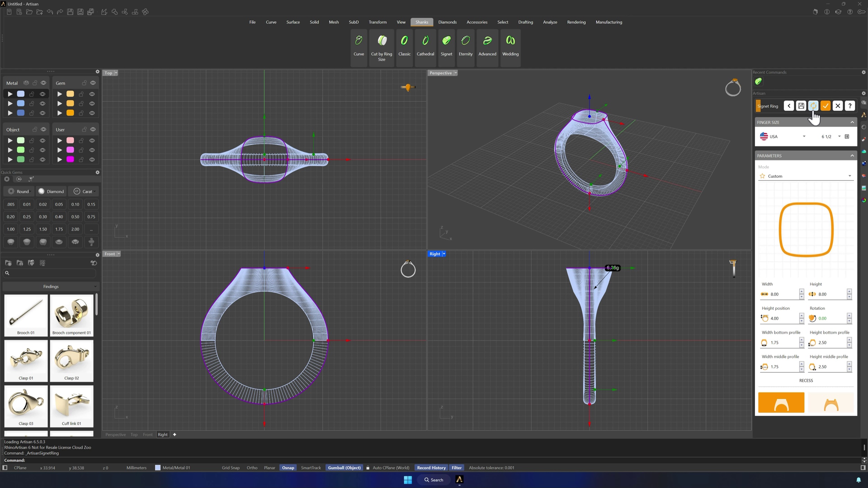The image size is (868, 488).
Task: Click the back arrow in Signet Ring panel
Action: [x=789, y=106]
